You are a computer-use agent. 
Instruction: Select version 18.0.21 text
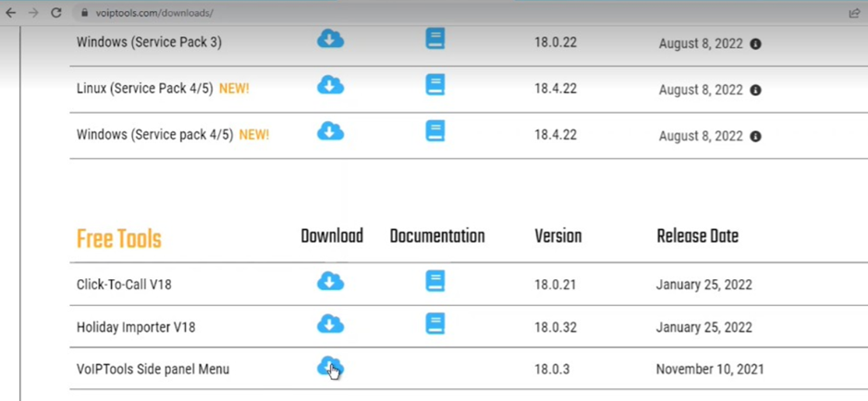tap(556, 285)
